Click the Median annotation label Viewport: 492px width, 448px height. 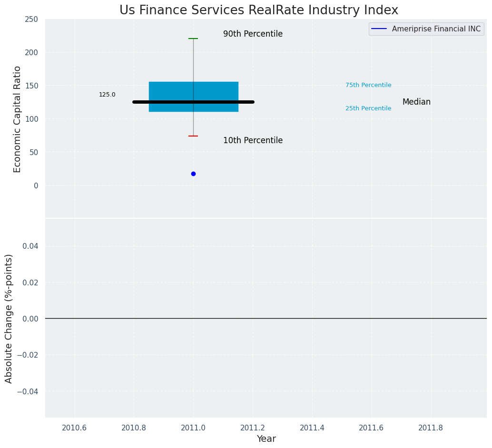416,102
